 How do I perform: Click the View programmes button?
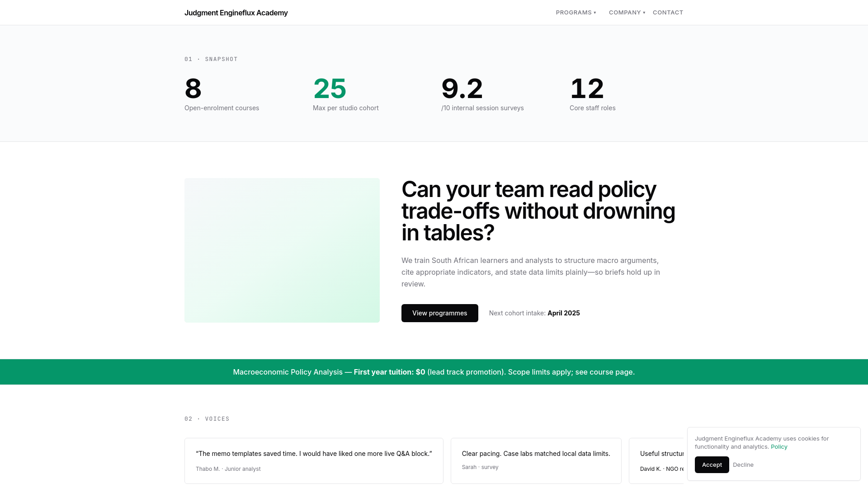(439, 313)
